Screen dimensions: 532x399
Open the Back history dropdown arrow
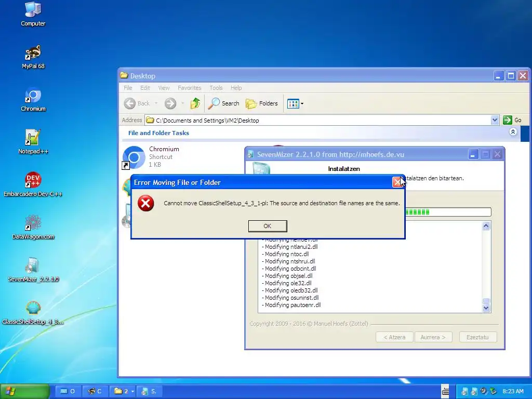(x=156, y=103)
